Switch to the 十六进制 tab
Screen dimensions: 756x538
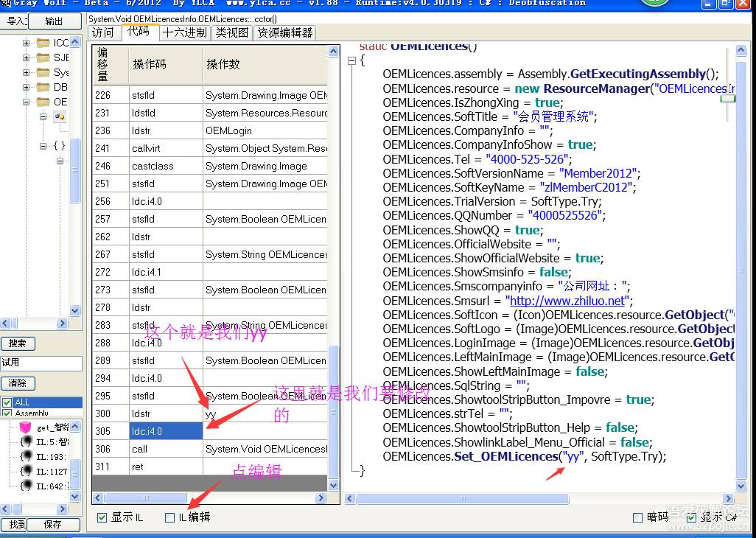[184, 32]
